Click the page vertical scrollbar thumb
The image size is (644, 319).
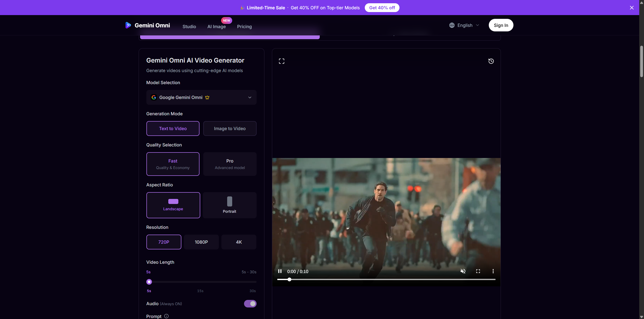coord(641,62)
